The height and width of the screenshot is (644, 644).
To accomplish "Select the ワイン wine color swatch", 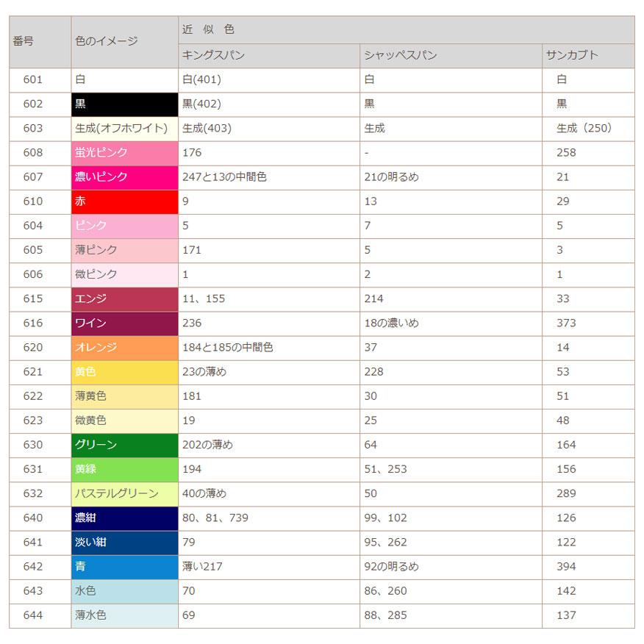I will coord(124,323).
